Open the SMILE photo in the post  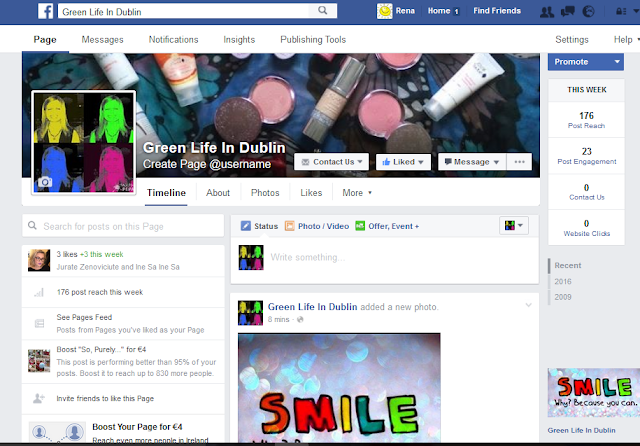(x=339, y=388)
